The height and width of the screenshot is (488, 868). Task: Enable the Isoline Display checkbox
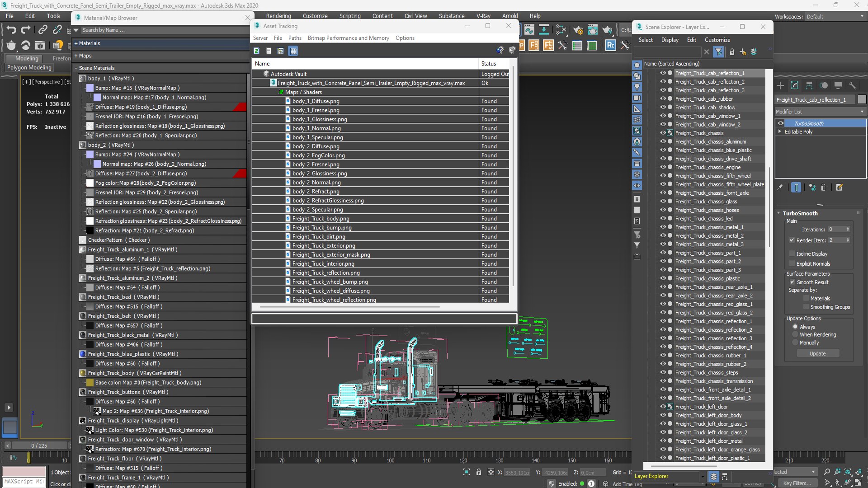(x=792, y=253)
